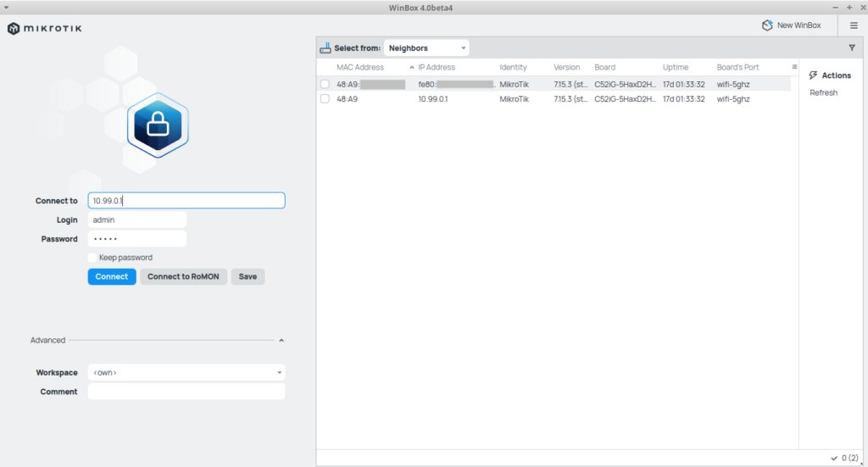Enable the Keep password checkbox
The width and height of the screenshot is (868, 467).
tap(92, 258)
